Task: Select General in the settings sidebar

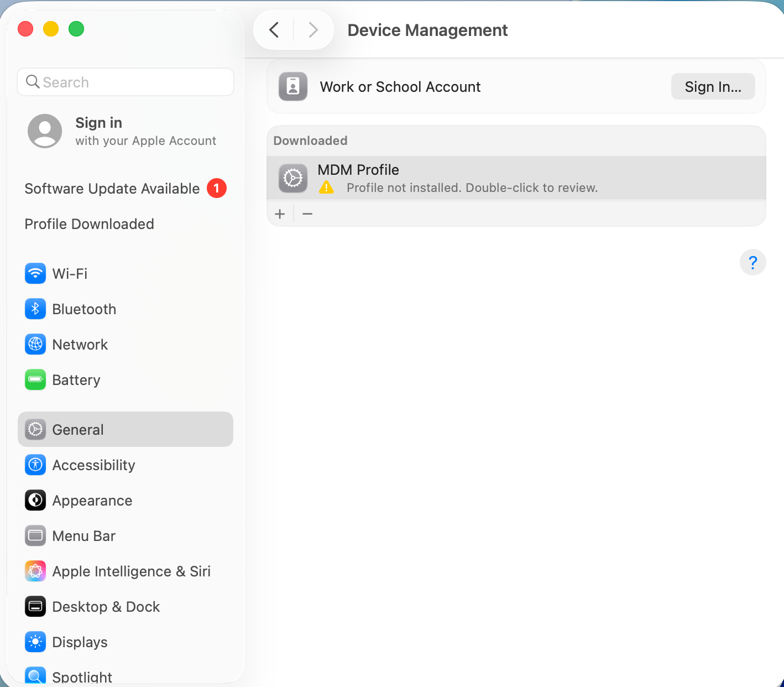Action: point(77,429)
